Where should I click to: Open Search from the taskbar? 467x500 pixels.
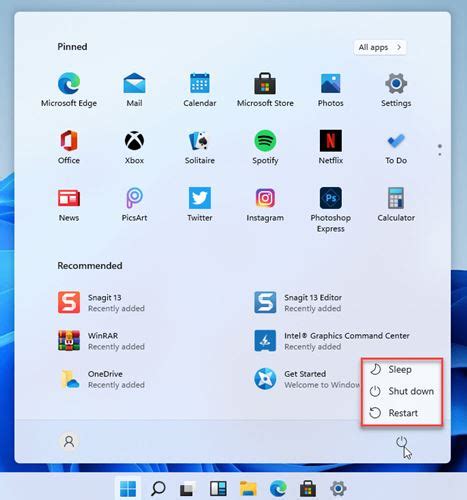pyautogui.click(x=158, y=489)
